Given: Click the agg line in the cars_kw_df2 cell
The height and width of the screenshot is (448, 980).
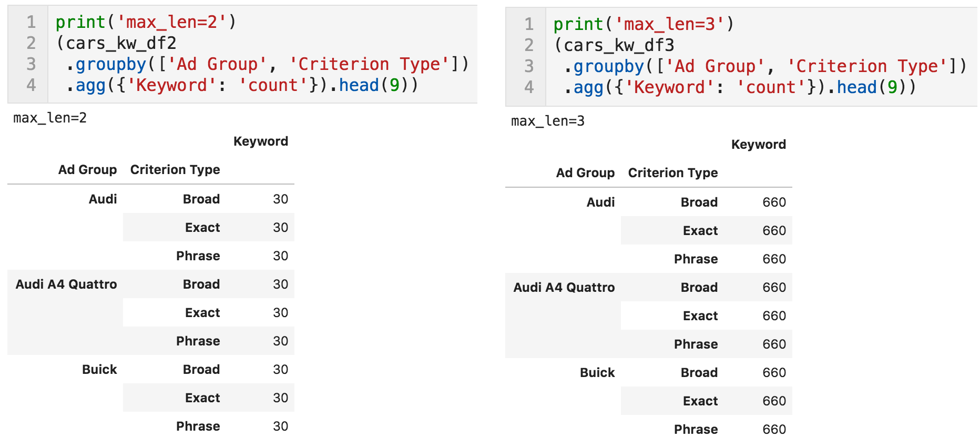Looking at the screenshot, I should [242, 85].
